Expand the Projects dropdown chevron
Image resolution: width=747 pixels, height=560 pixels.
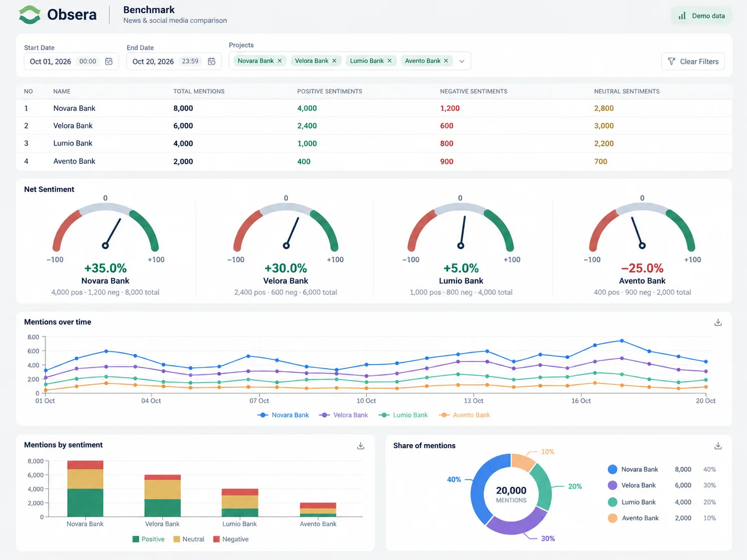462,61
